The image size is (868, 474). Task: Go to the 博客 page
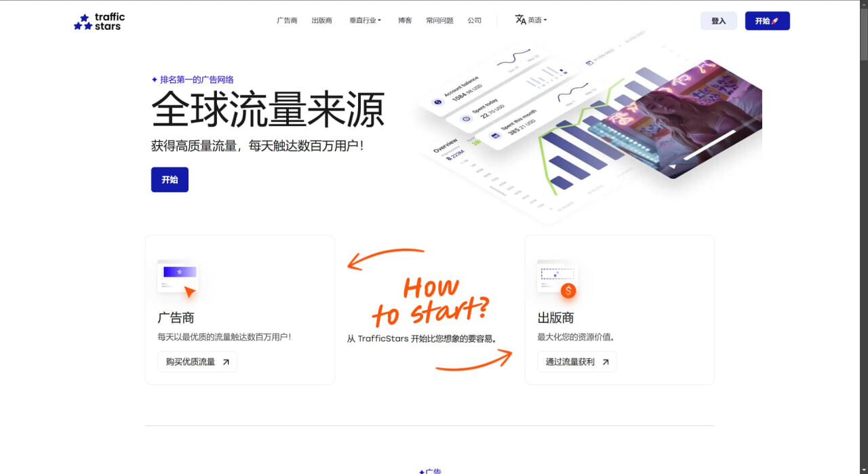[x=405, y=20]
